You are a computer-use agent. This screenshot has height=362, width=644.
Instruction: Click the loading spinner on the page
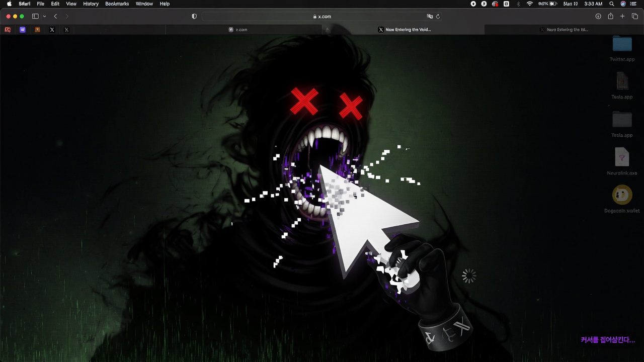click(469, 276)
